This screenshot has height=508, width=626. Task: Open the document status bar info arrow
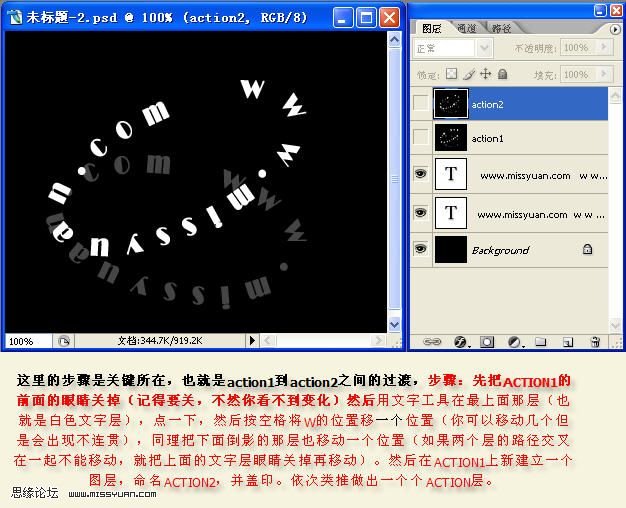[252, 341]
